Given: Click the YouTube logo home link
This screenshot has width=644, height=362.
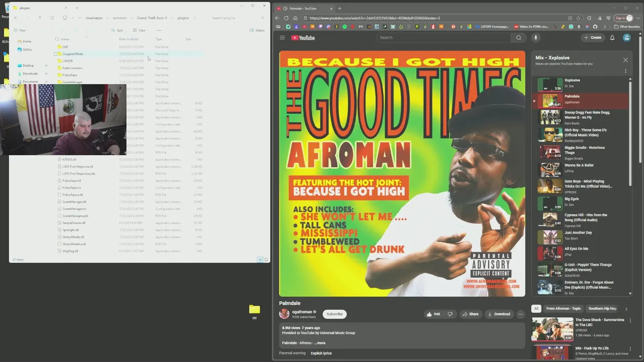Looking at the screenshot, I should pos(303,38).
